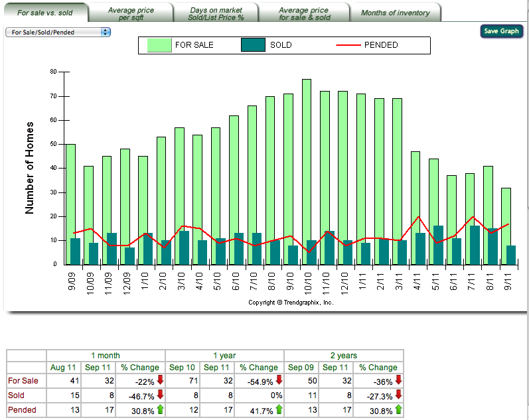Click red down arrow beside -27.3% change
Image resolution: width=529 pixels, height=420 pixels.
click(x=398, y=394)
